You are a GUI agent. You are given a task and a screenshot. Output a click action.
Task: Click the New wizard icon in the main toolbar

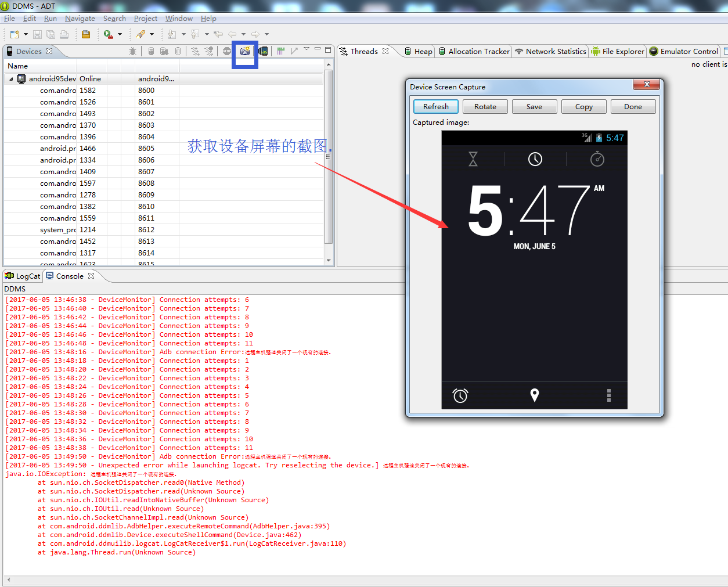tap(15, 34)
